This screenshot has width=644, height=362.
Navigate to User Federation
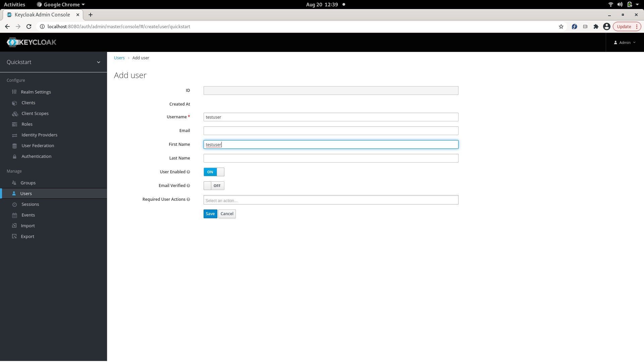38,145
